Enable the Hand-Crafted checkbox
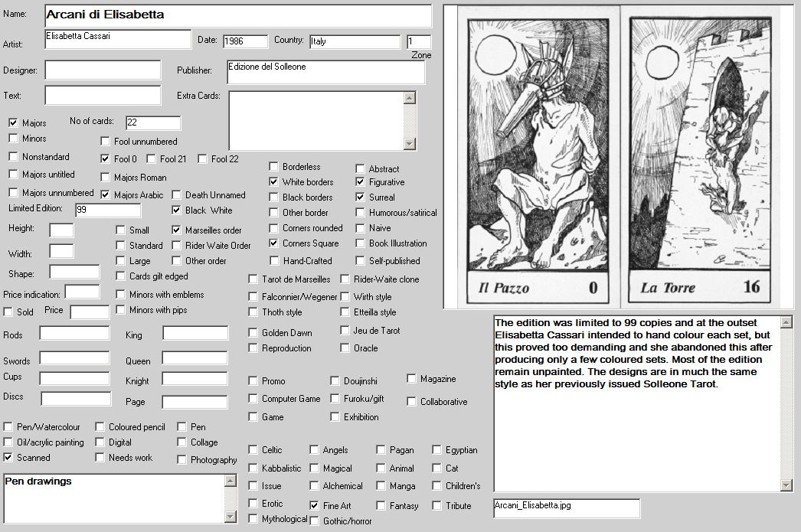Image resolution: width=801 pixels, height=532 pixels. pyautogui.click(x=274, y=261)
